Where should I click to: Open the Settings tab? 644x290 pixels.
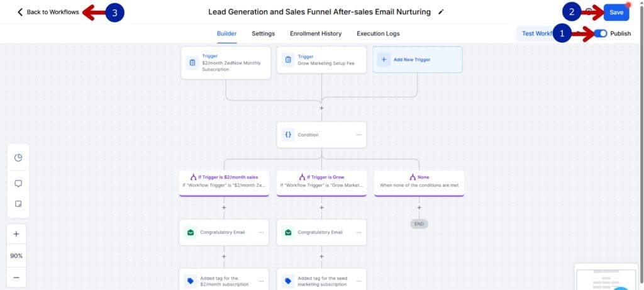coord(264,34)
